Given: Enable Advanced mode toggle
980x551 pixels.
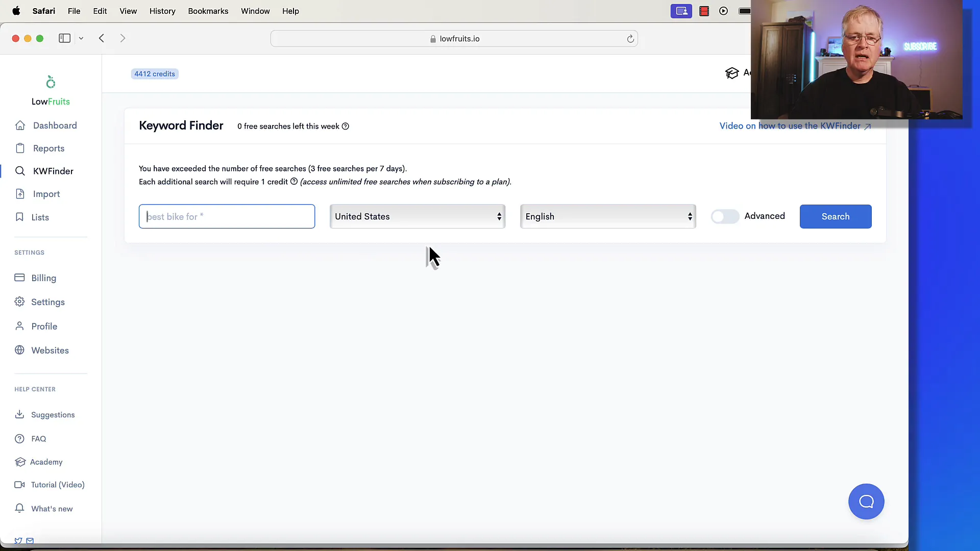Looking at the screenshot, I should [725, 216].
